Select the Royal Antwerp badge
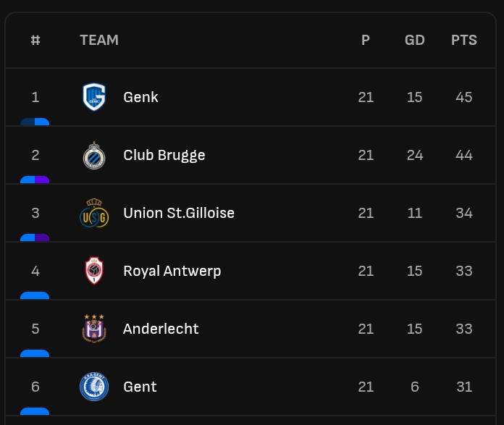Image resolution: width=504 pixels, height=425 pixels. [x=94, y=271]
